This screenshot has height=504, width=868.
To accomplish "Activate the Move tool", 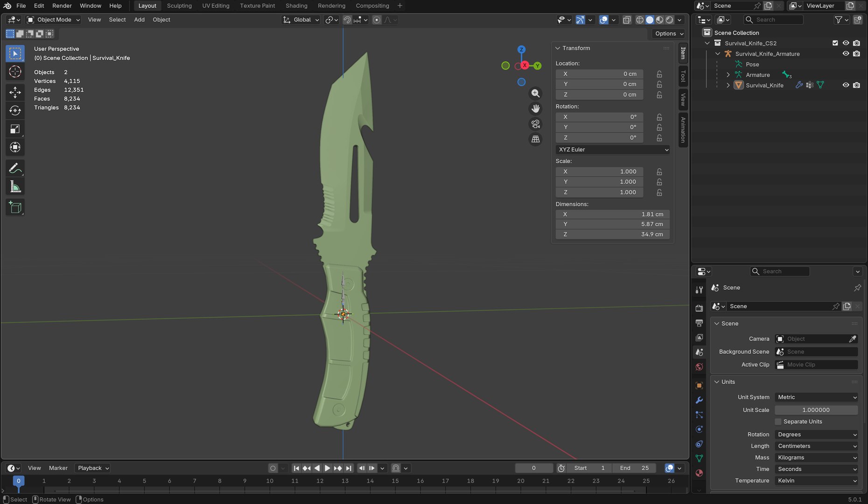I will tap(15, 92).
